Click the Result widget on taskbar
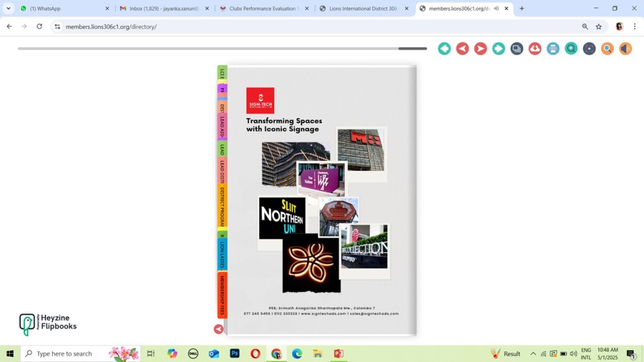644x362 pixels. click(x=506, y=353)
